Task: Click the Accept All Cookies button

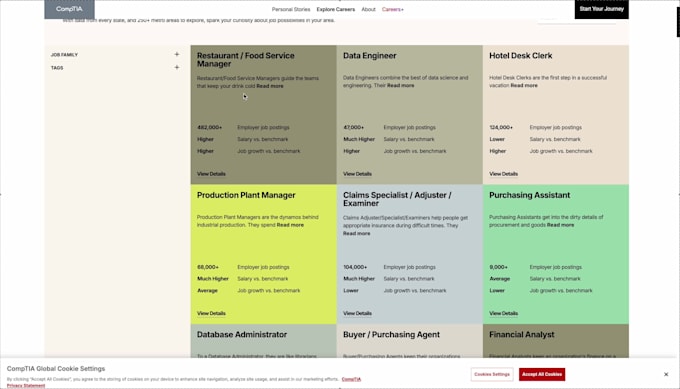Action: click(x=542, y=374)
